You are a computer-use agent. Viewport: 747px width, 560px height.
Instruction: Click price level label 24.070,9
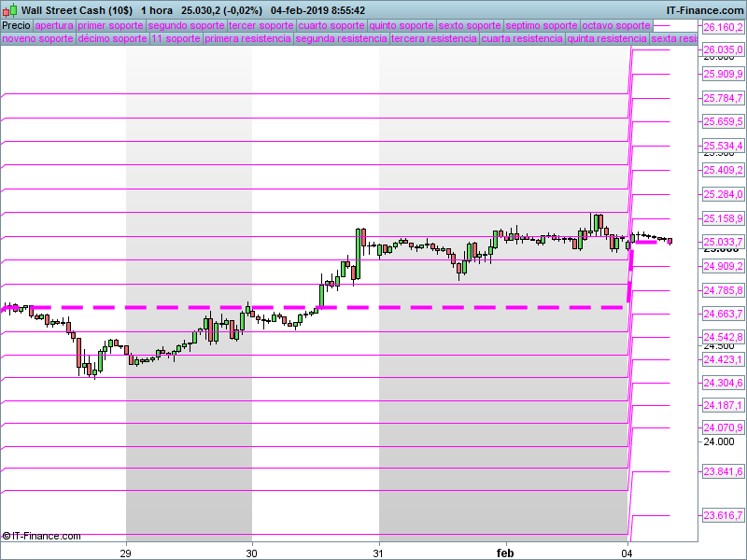point(723,427)
